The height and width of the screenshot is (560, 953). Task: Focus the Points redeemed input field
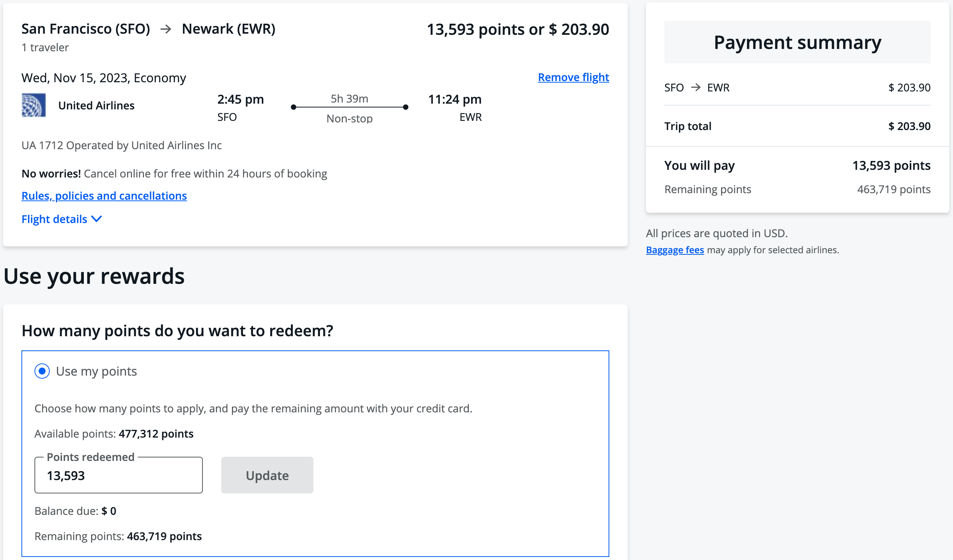(119, 475)
